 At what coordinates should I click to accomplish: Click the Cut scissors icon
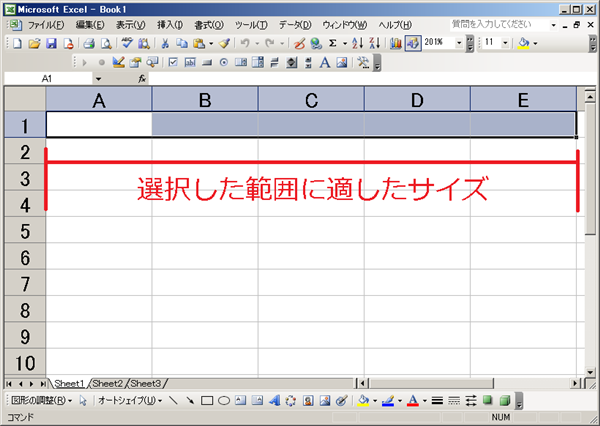click(x=165, y=43)
